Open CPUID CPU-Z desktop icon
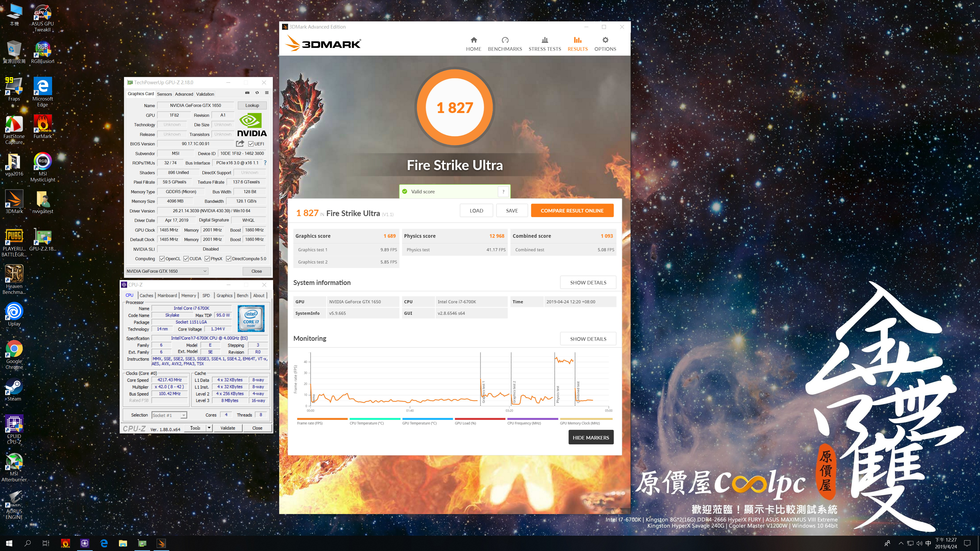 pyautogui.click(x=14, y=430)
